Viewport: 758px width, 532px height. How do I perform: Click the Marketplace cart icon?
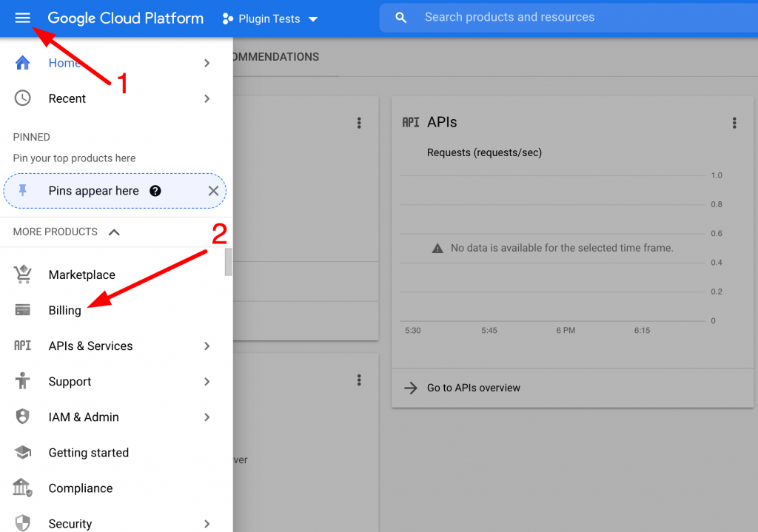(23, 274)
